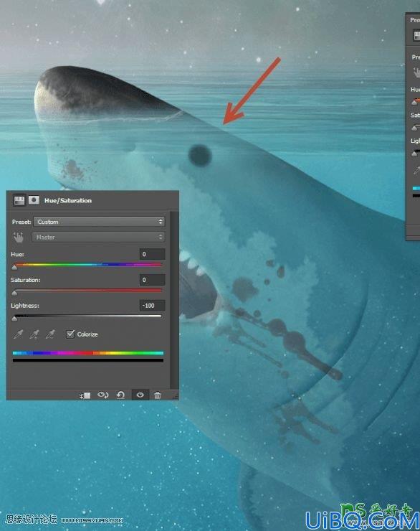Activate the on-image adjustment hand tool

19,237
